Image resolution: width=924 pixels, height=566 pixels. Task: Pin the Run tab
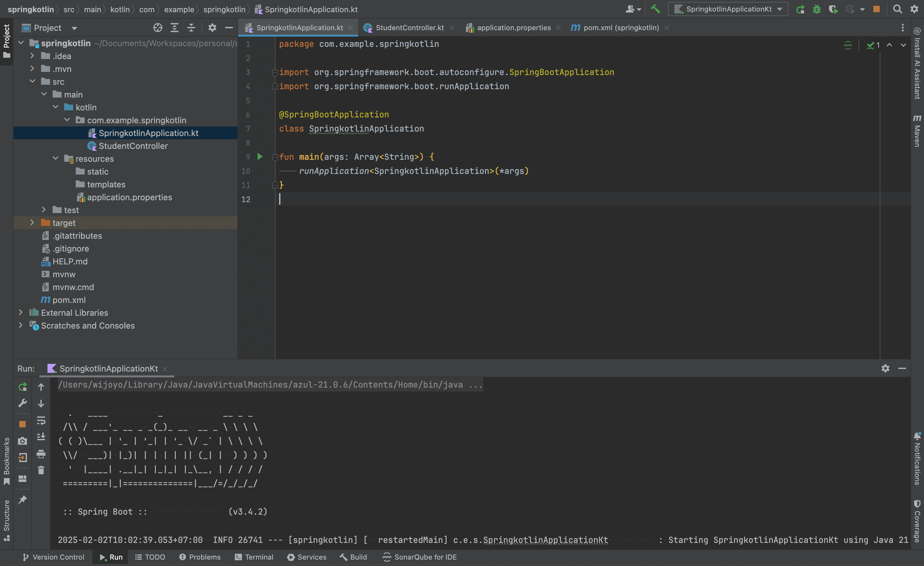[22, 499]
